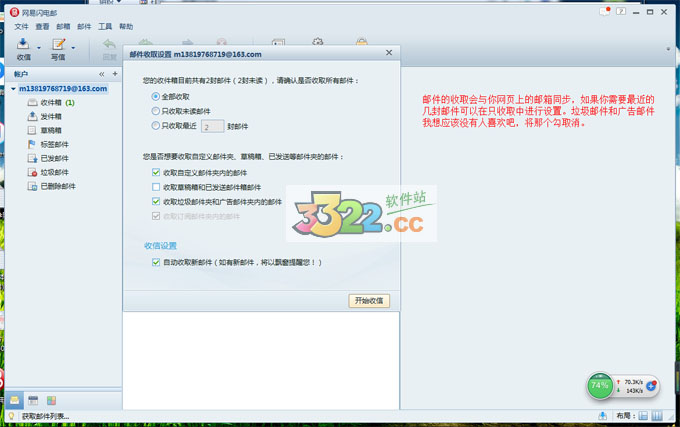Viewport: 680px width, 427px height.
Task: Open the 文件 menu
Action: tap(21, 26)
